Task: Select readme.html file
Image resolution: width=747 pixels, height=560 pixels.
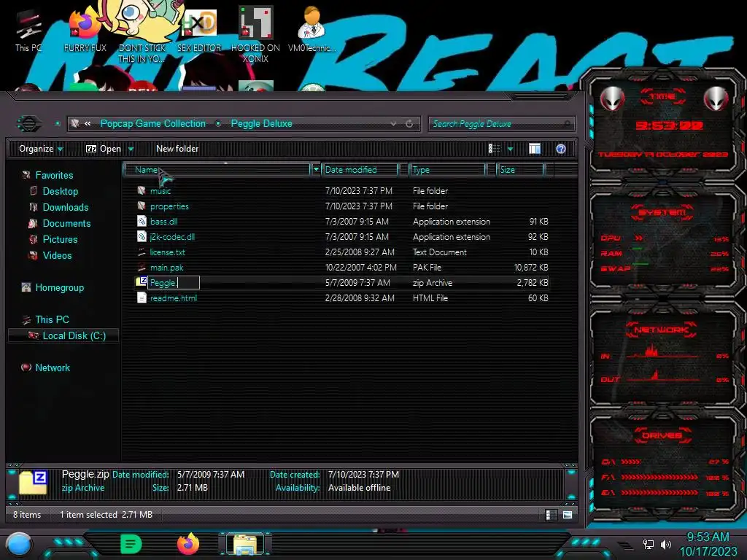Action: point(174,298)
